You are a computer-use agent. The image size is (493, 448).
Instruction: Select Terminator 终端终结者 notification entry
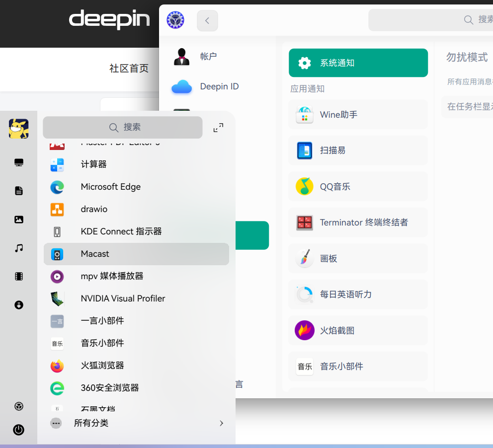(358, 223)
